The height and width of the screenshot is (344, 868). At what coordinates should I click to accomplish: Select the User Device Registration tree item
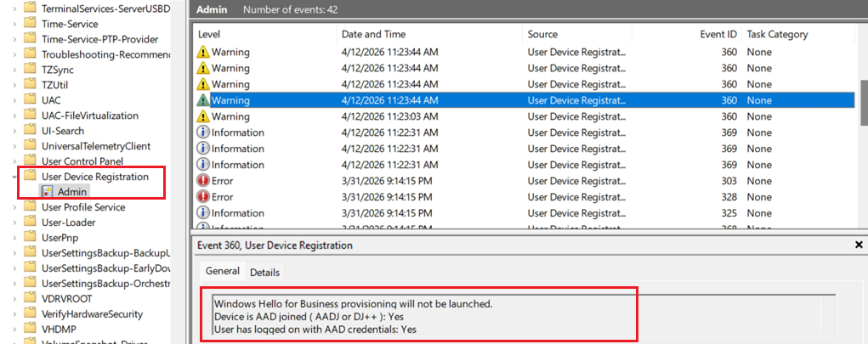click(x=95, y=177)
